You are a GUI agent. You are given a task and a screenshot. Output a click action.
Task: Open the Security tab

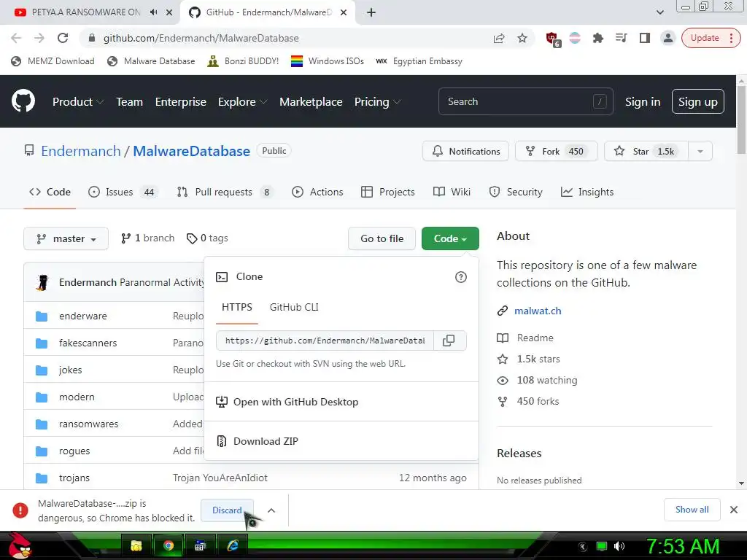pyautogui.click(x=516, y=192)
